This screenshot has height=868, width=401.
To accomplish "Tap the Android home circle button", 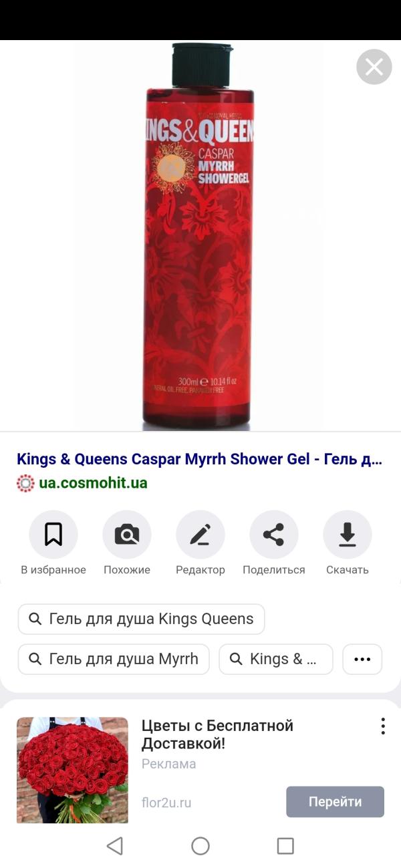I will pyautogui.click(x=200, y=846).
